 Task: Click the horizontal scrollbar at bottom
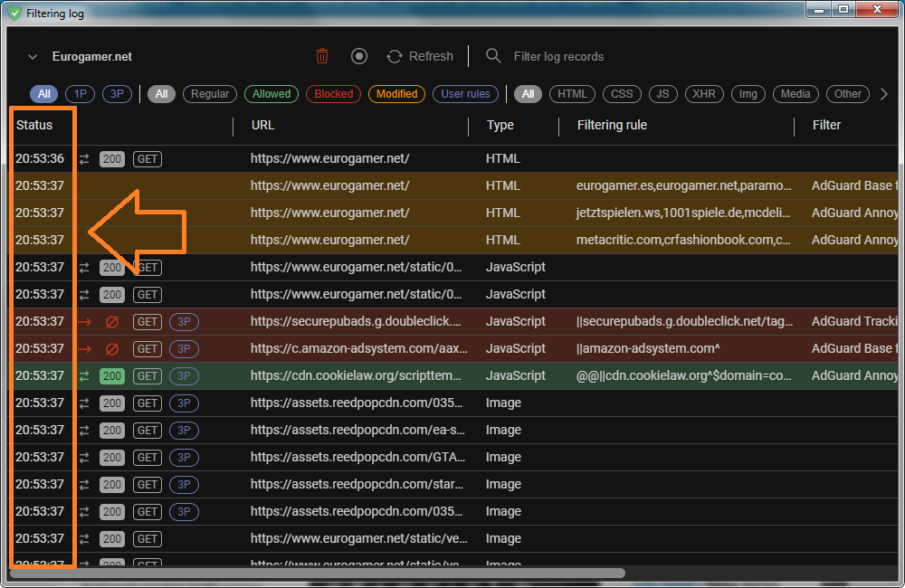(318, 573)
